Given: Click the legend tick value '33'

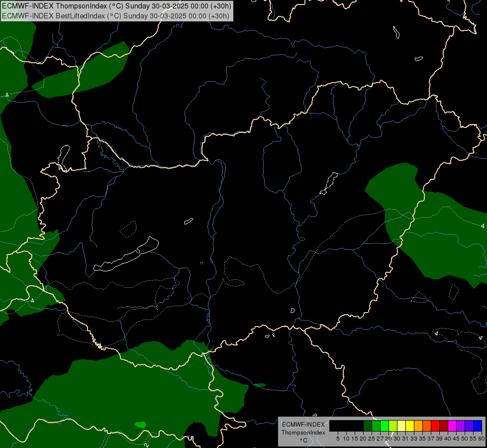Looking at the screenshot, I should pyautogui.click(x=414, y=439).
